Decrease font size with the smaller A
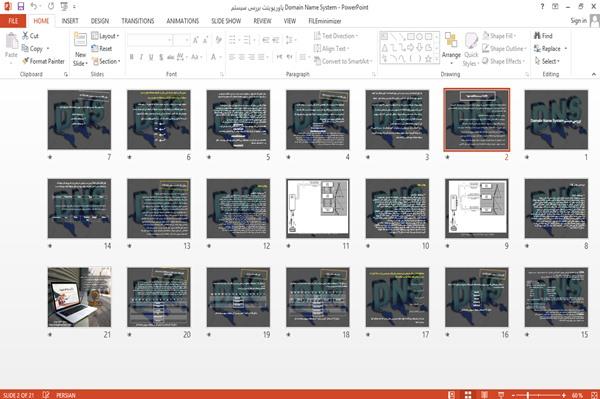The image size is (600, 399). coord(205,40)
